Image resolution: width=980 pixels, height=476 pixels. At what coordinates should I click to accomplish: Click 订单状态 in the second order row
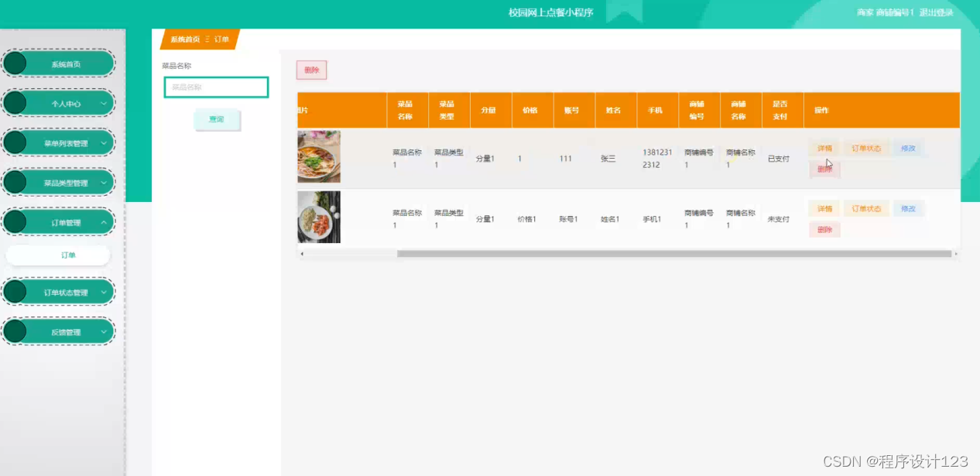tap(866, 209)
